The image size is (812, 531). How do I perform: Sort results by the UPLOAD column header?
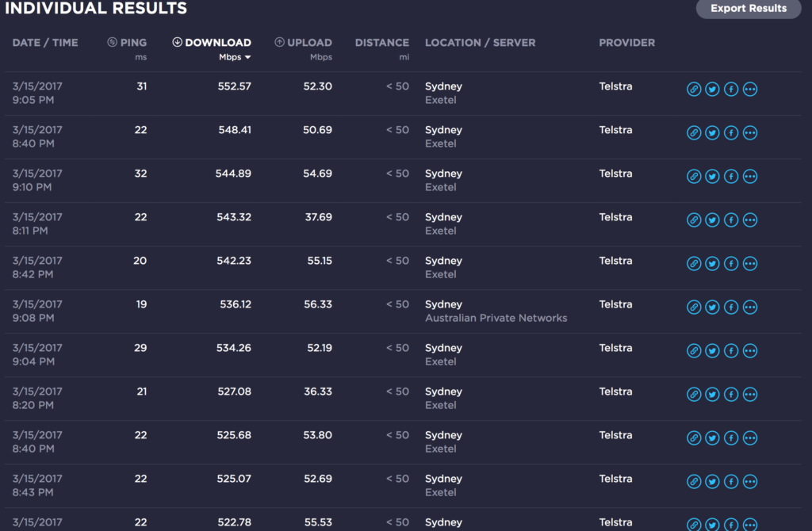point(304,43)
